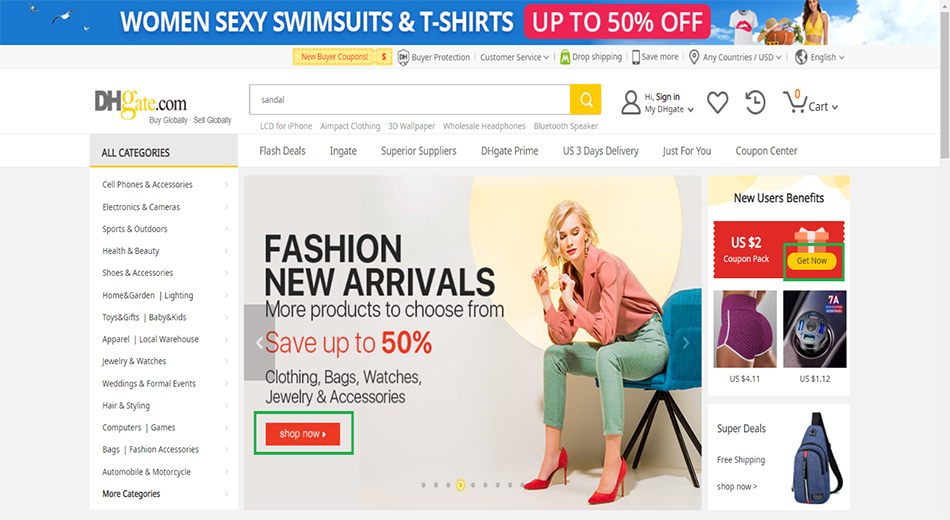View browsing history clock icon
Screen dimensions: 950x520
pos(755,102)
